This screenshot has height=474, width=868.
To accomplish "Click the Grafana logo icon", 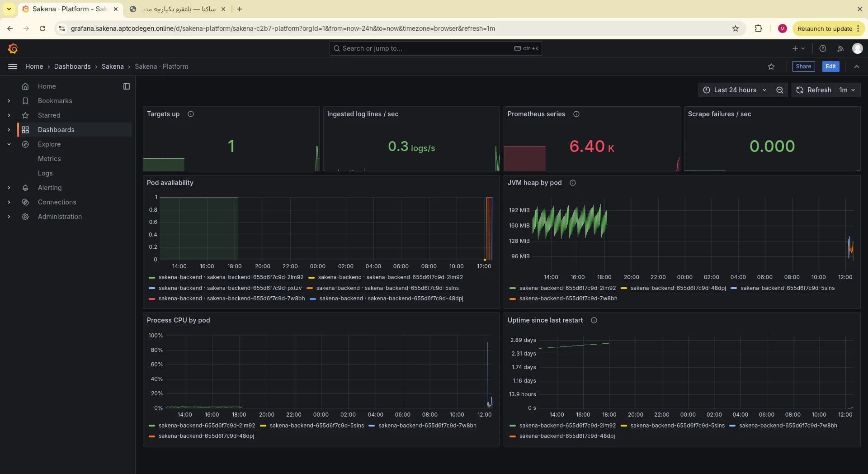I will tap(13, 48).
